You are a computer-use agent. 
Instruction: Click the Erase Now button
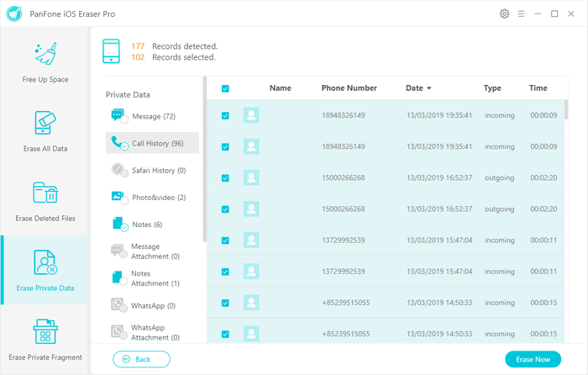click(533, 359)
